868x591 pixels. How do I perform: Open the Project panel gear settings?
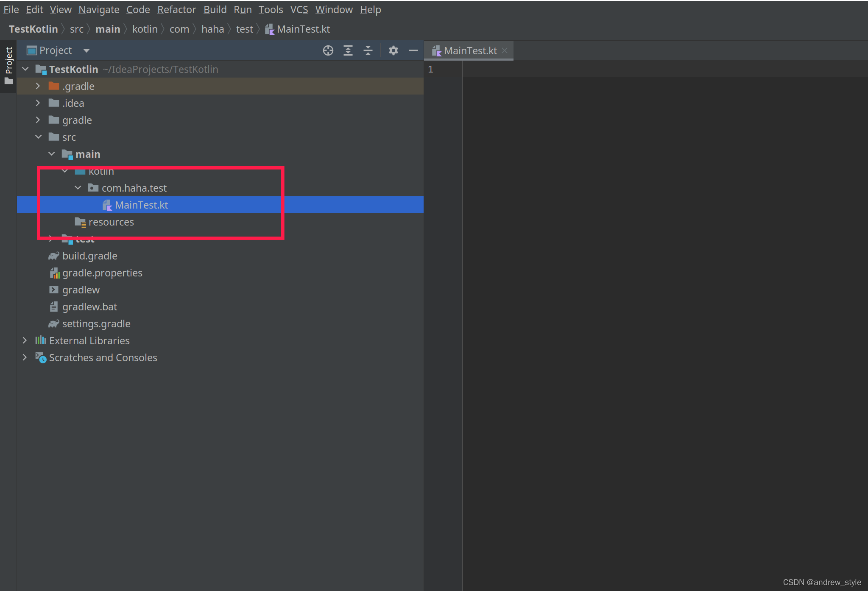coord(393,50)
